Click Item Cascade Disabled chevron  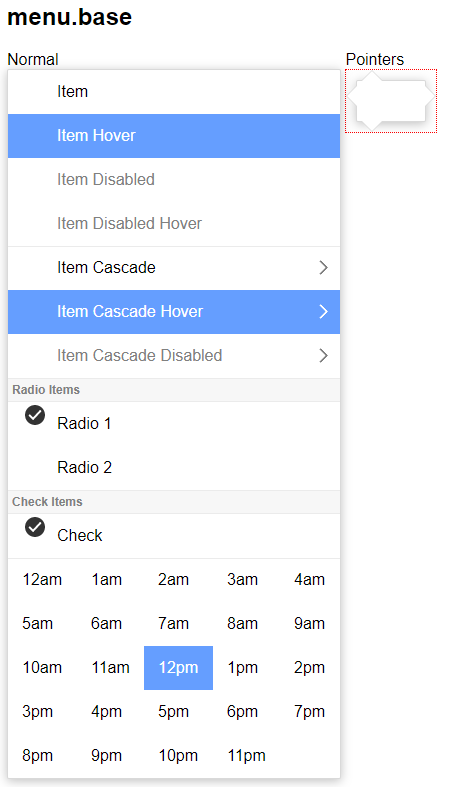coord(323,356)
